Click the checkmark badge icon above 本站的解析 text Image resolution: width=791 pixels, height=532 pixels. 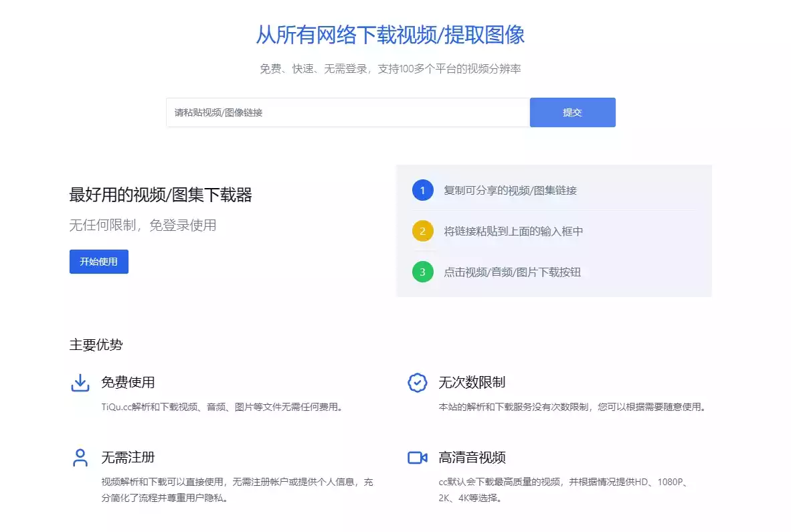tap(417, 383)
